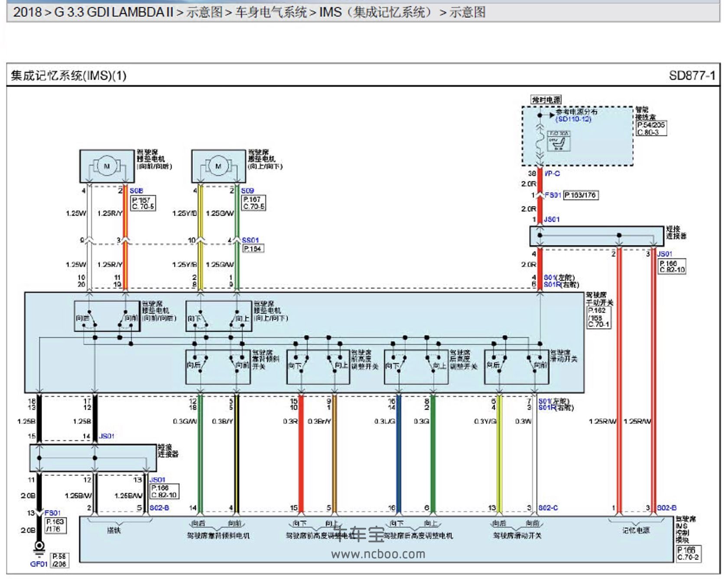
Task: Open connector label SS01
Action: [x=250, y=240]
